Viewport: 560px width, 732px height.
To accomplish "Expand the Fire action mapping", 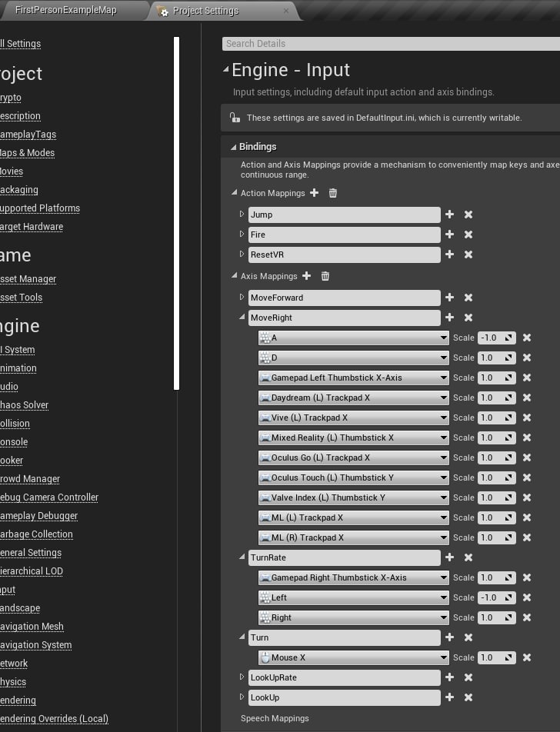I will (x=242, y=234).
